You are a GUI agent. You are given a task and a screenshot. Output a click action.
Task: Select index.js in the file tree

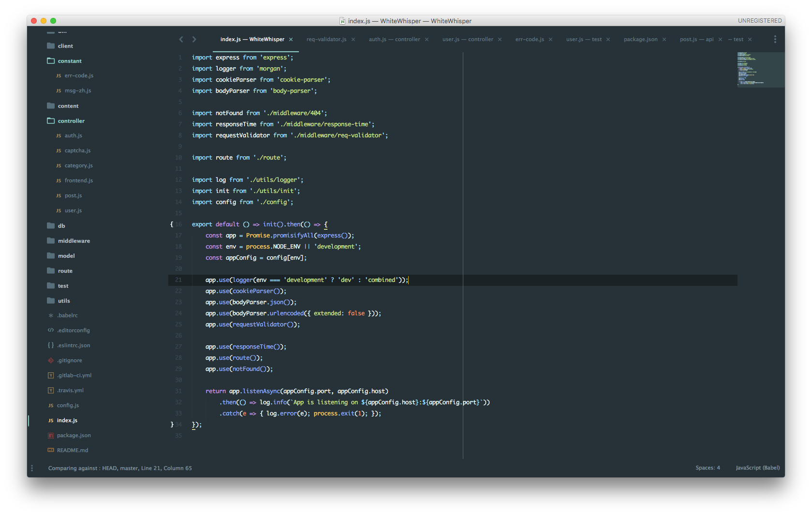pyautogui.click(x=68, y=420)
